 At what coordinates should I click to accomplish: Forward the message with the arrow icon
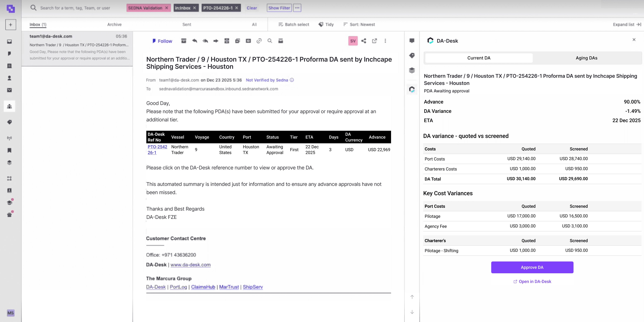pyautogui.click(x=216, y=41)
